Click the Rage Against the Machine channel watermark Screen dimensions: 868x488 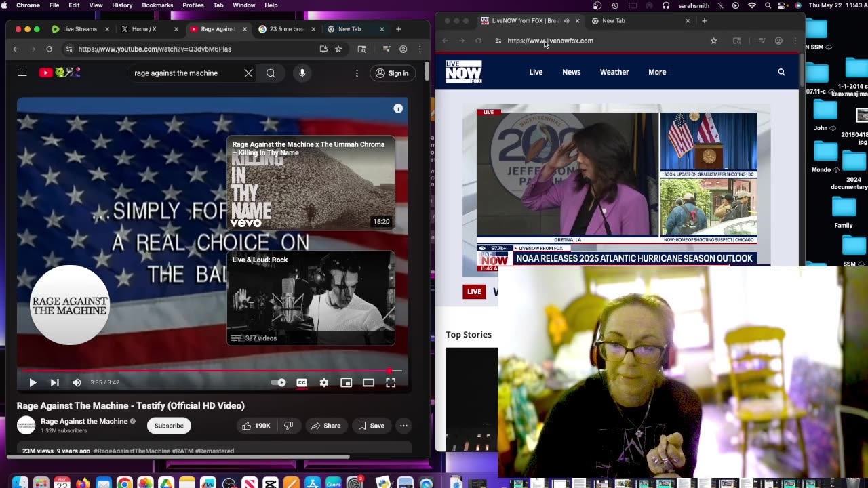(x=70, y=305)
